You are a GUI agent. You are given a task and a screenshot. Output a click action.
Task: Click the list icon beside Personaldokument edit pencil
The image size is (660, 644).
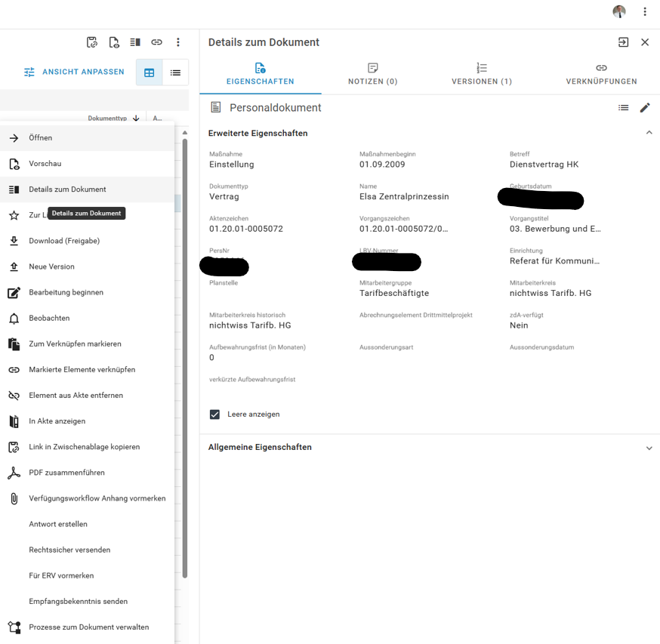point(623,108)
